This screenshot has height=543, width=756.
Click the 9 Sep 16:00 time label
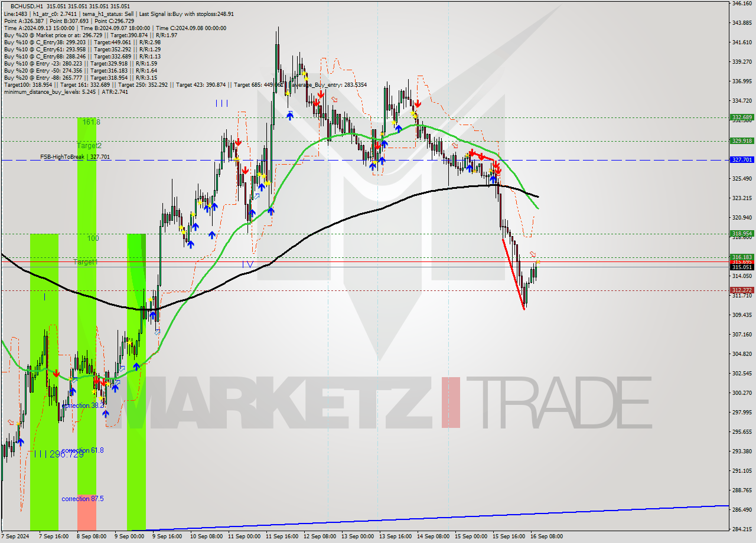coord(167,537)
